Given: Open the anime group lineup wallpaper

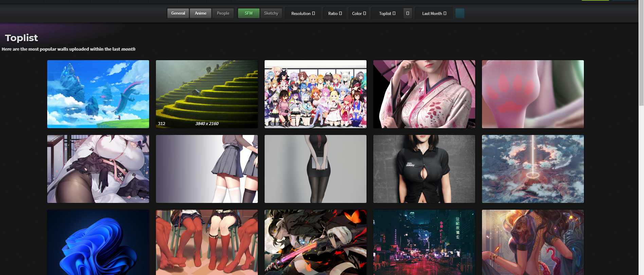Looking at the screenshot, I should 316,94.
